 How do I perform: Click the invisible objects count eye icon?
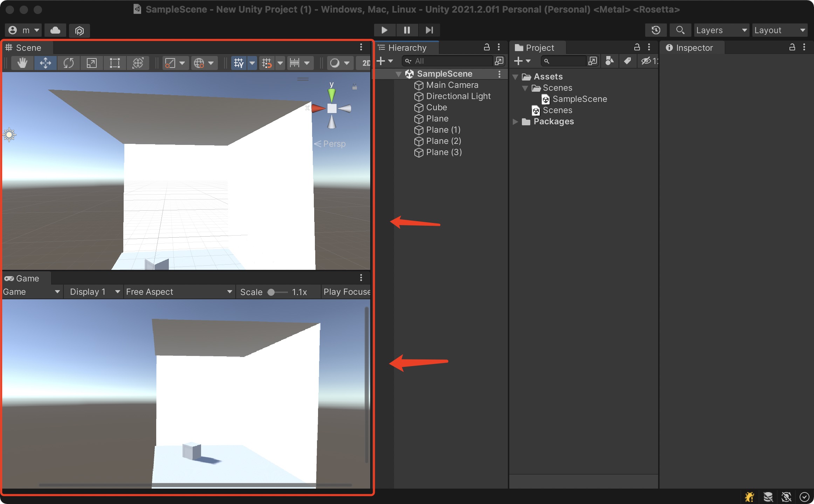[x=646, y=61]
